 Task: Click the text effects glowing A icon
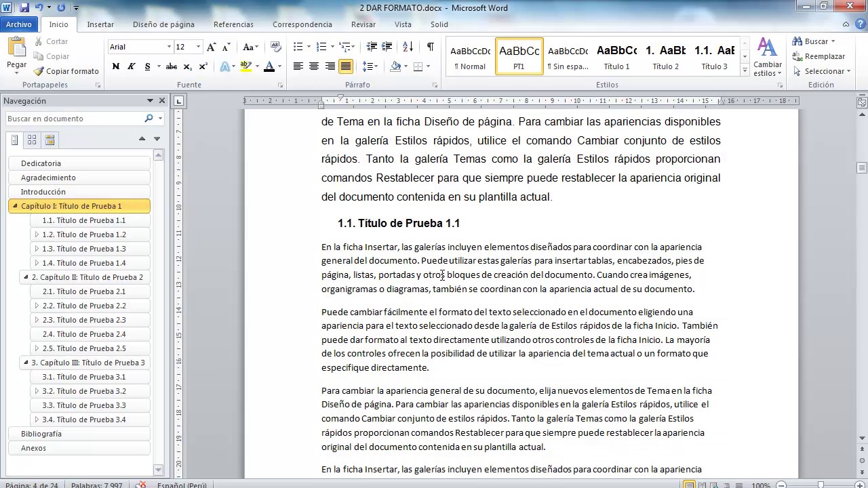[225, 66]
